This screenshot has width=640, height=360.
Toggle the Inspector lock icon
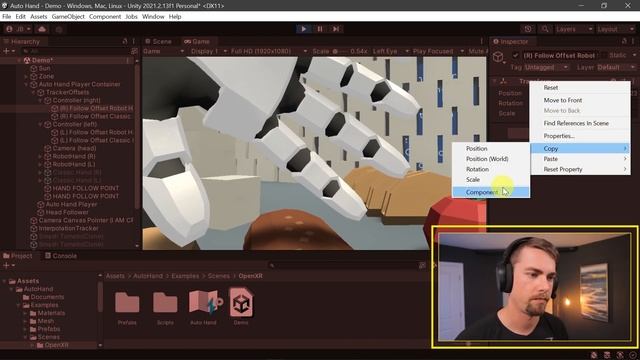click(624, 41)
